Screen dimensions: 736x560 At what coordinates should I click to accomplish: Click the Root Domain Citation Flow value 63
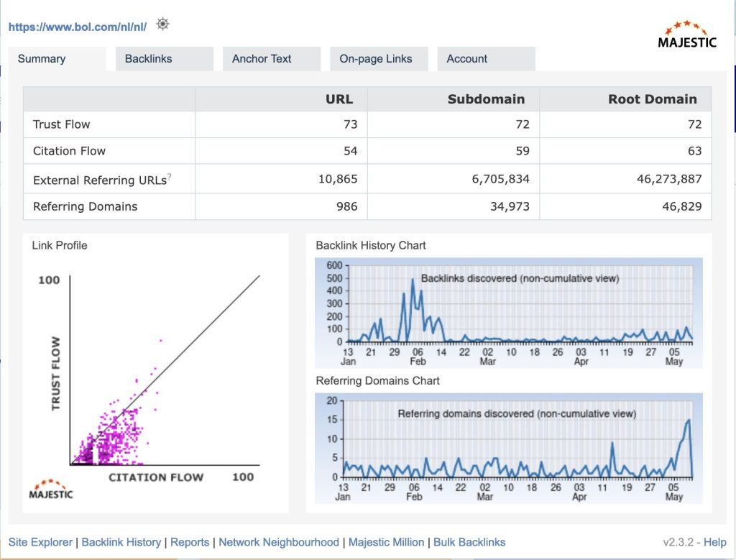[x=695, y=151]
